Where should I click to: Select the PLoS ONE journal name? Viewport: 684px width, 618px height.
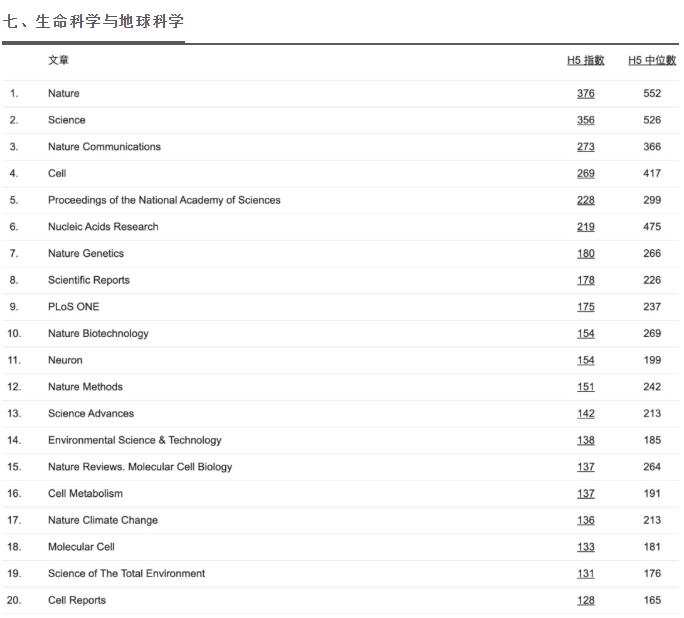tap(74, 307)
